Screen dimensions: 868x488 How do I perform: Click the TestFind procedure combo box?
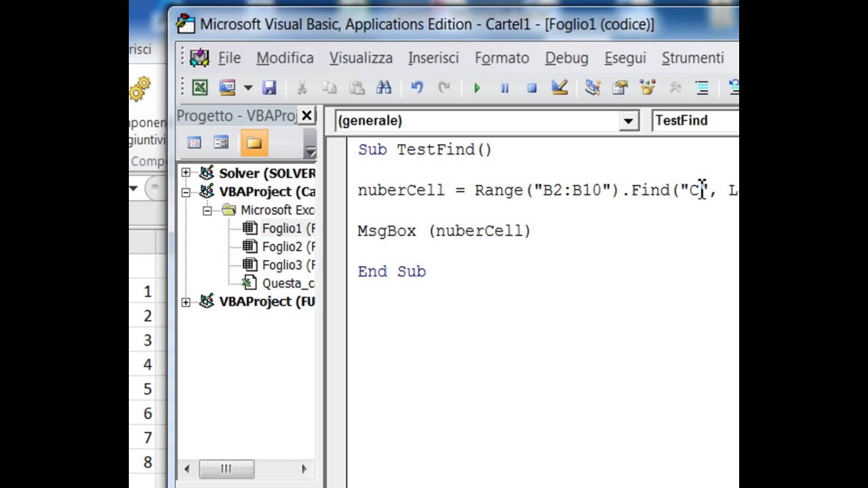695,121
